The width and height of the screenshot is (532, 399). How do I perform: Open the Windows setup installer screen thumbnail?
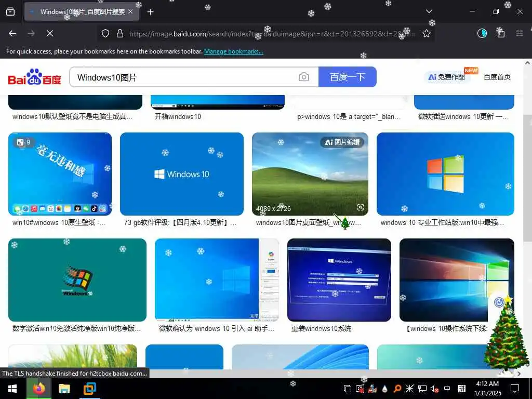coord(339,280)
